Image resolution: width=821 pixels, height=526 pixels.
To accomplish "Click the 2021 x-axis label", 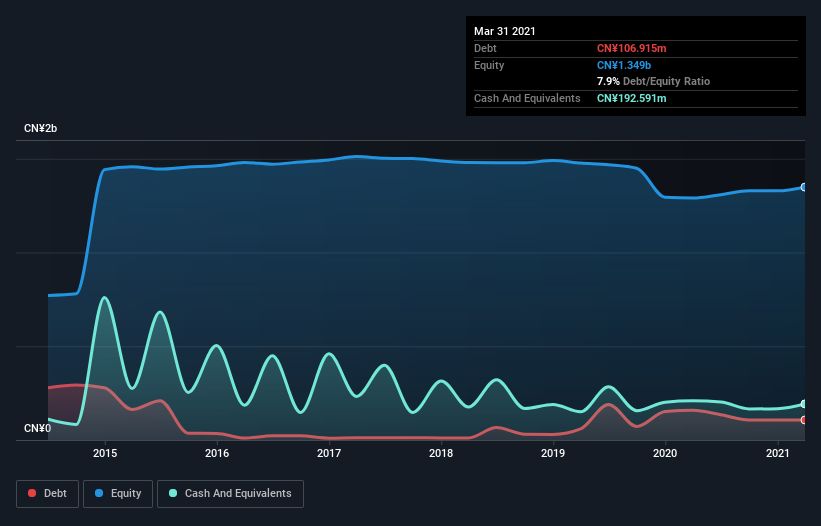I will pyautogui.click(x=778, y=453).
